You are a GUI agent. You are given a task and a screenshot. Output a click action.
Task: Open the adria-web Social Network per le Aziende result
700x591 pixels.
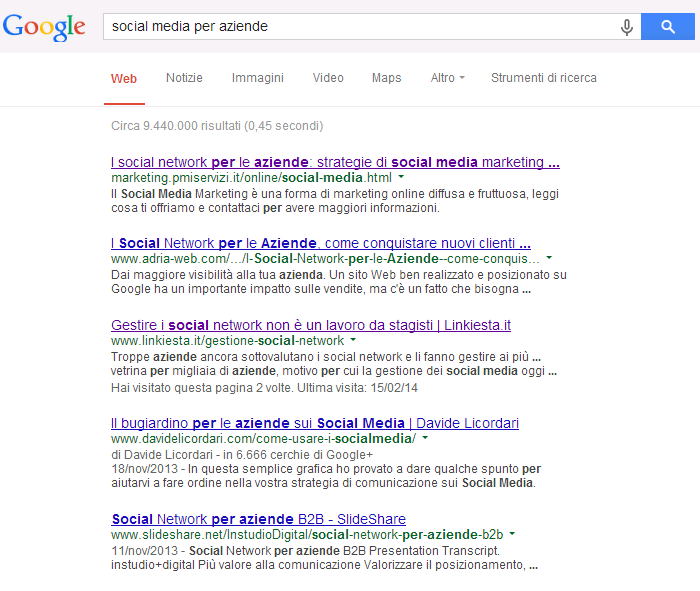coord(320,243)
